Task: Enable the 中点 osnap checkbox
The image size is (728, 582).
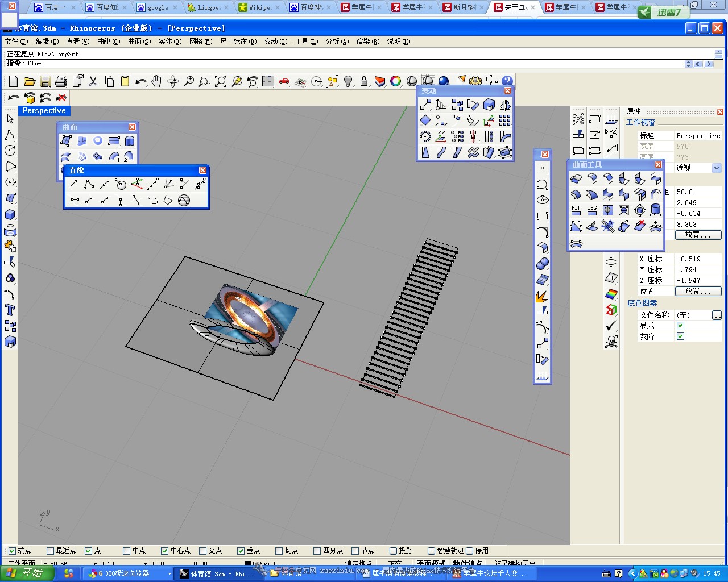Action: [x=127, y=551]
